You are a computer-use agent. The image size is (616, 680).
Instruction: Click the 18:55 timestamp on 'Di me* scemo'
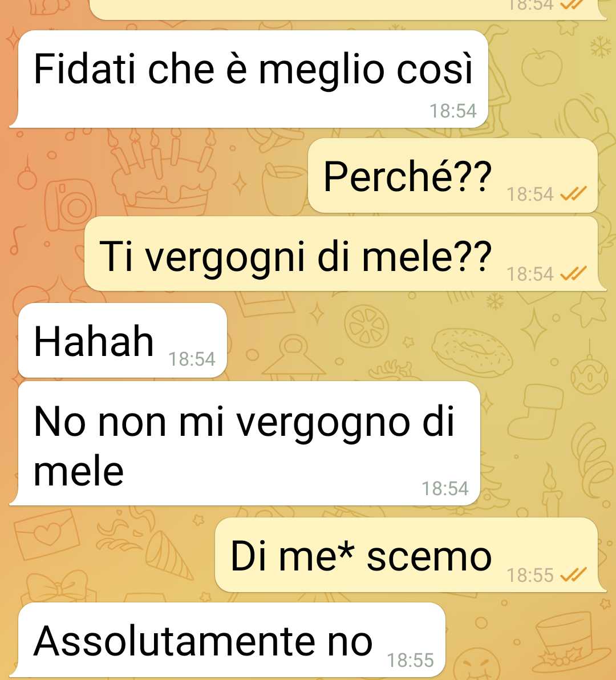[x=530, y=576]
